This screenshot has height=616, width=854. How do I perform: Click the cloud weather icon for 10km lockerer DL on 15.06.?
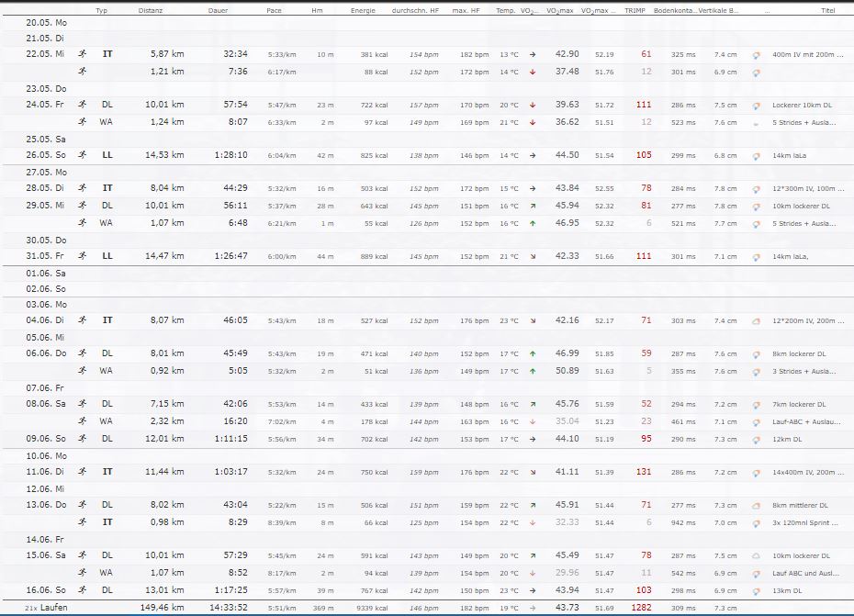click(x=756, y=556)
